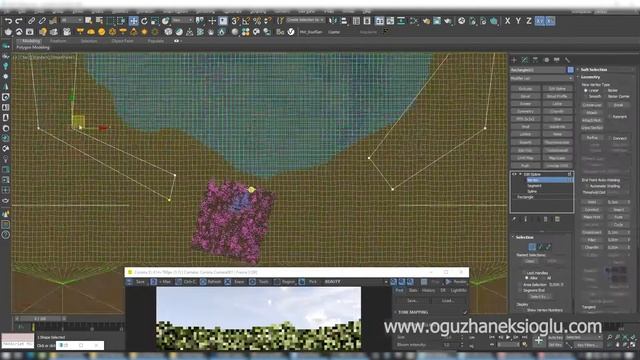This screenshot has width=640, height=360.
Task: Click the remove modifier trash icon
Action: click(546, 219)
